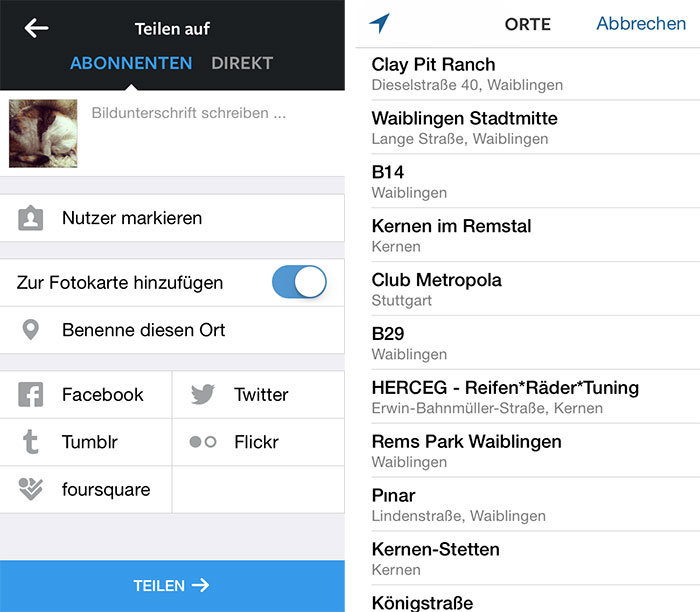Open the cat photo thumbnail

[x=43, y=133]
